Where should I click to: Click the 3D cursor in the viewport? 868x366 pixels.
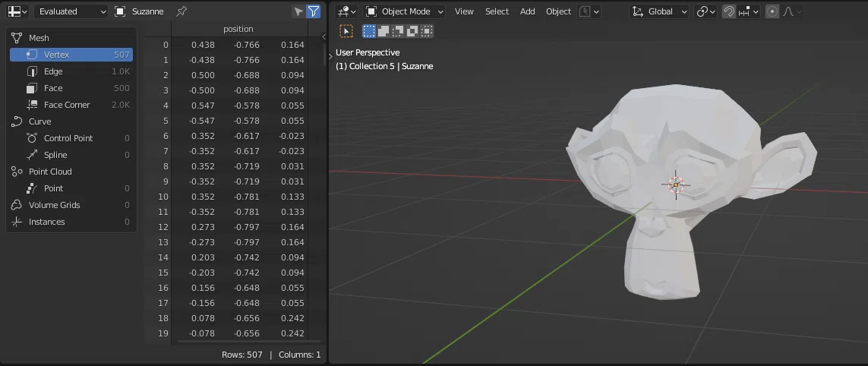[x=676, y=185]
